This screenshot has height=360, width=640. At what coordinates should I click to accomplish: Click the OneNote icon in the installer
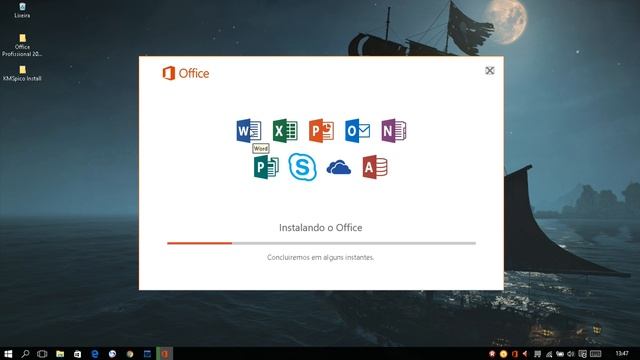coord(393,131)
